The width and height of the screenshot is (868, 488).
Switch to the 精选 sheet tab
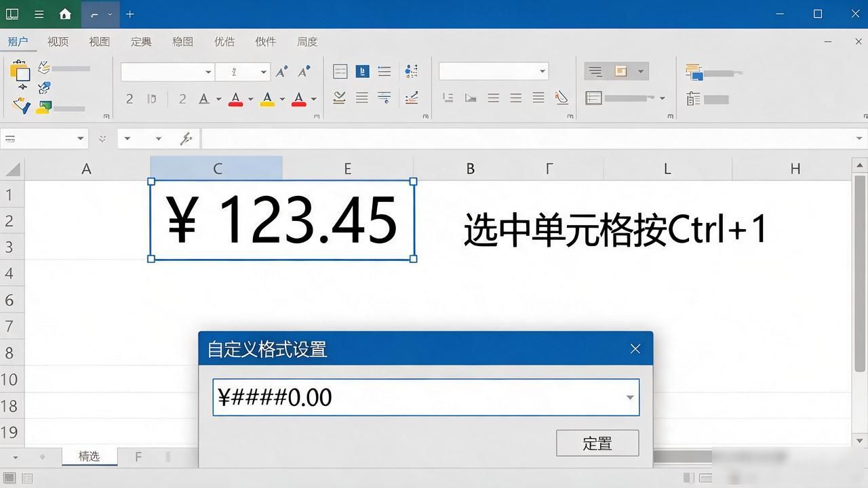(x=90, y=456)
